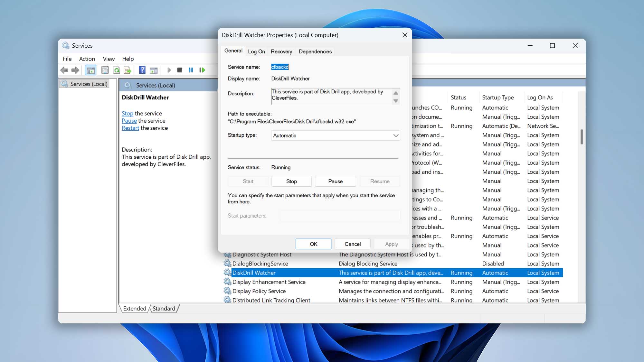Click the Start Service play icon
Screen dimensions: 644x362
coord(169,70)
